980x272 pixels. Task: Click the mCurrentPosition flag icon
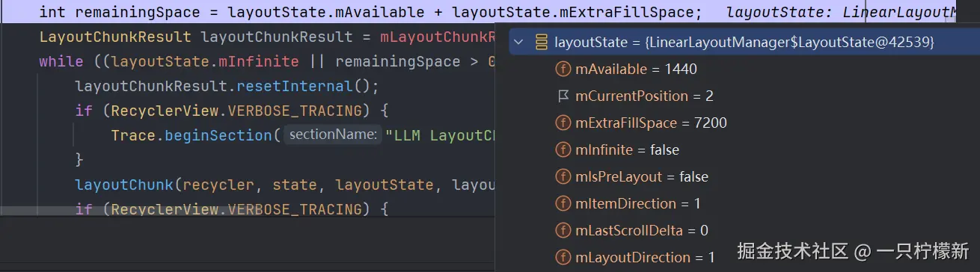[563, 96]
